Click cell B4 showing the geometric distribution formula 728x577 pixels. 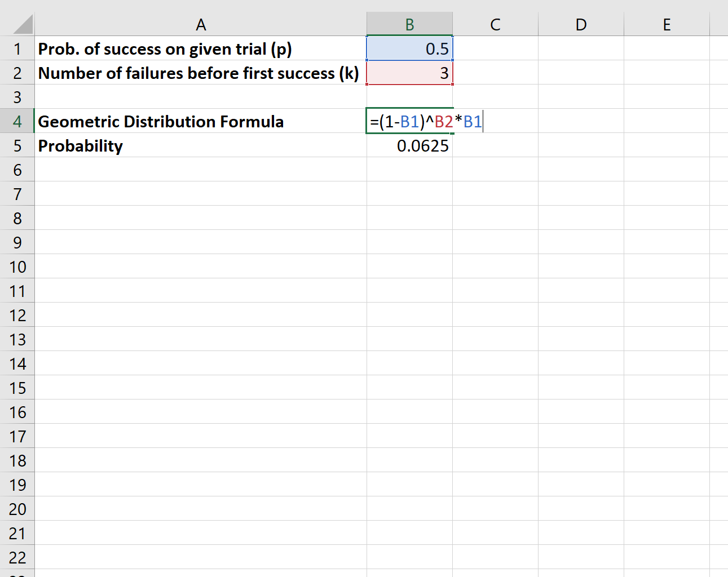pos(409,121)
